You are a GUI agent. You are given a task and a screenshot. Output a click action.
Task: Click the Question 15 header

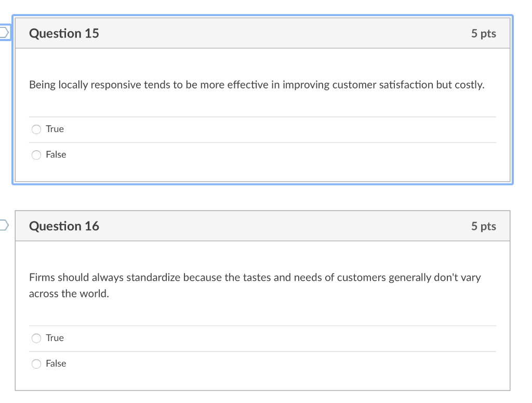(x=64, y=33)
